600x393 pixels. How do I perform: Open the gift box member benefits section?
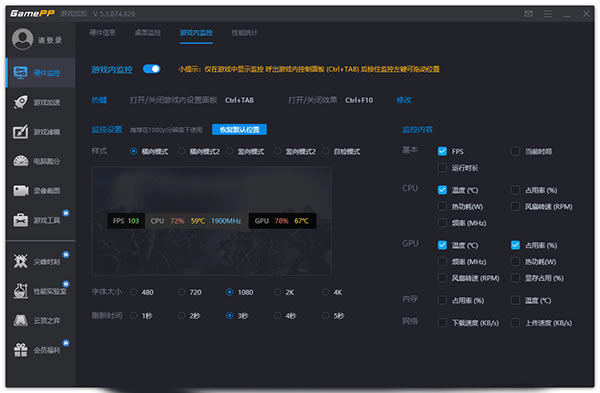pyautogui.click(x=37, y=350)
